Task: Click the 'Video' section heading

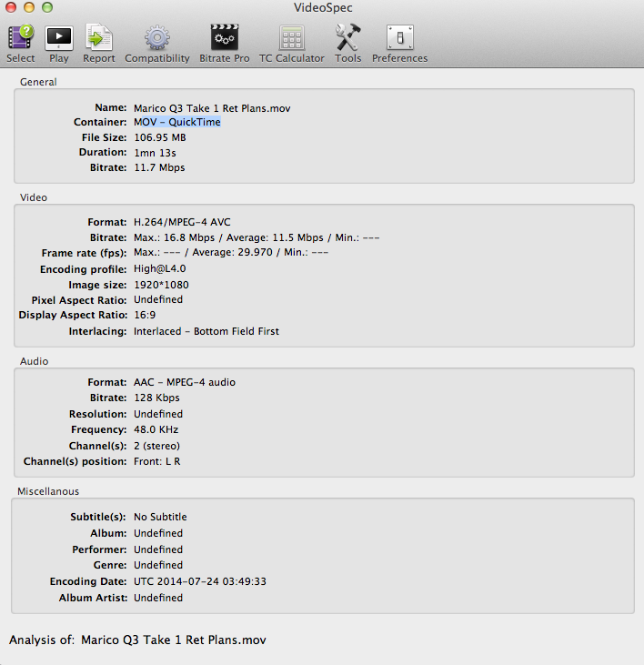Action: (x=34, y=197)
